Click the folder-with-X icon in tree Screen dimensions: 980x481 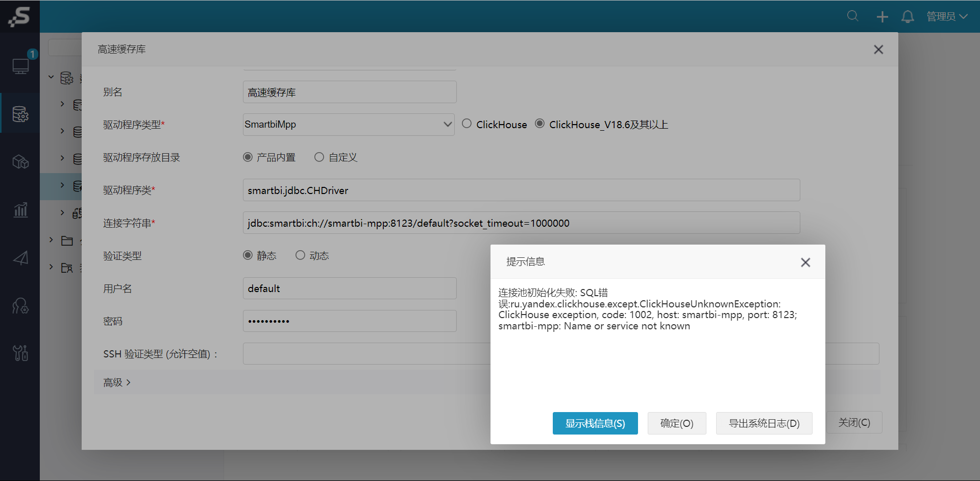pyautogui.click(x=67, y=268)
